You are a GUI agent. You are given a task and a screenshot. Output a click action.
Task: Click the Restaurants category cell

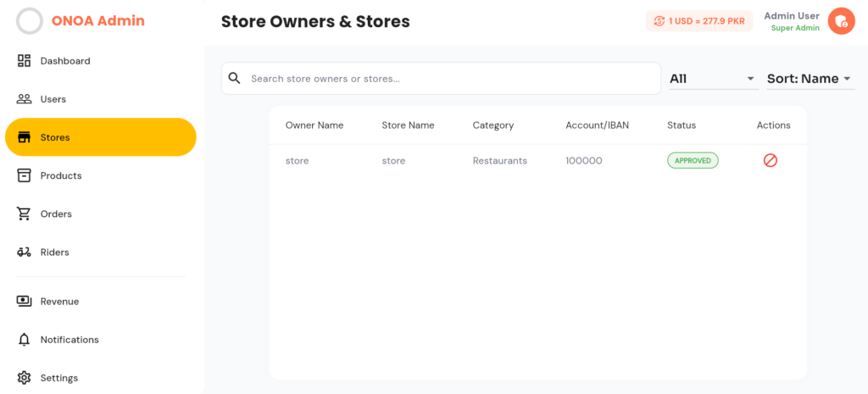click(x=500, y=161)
